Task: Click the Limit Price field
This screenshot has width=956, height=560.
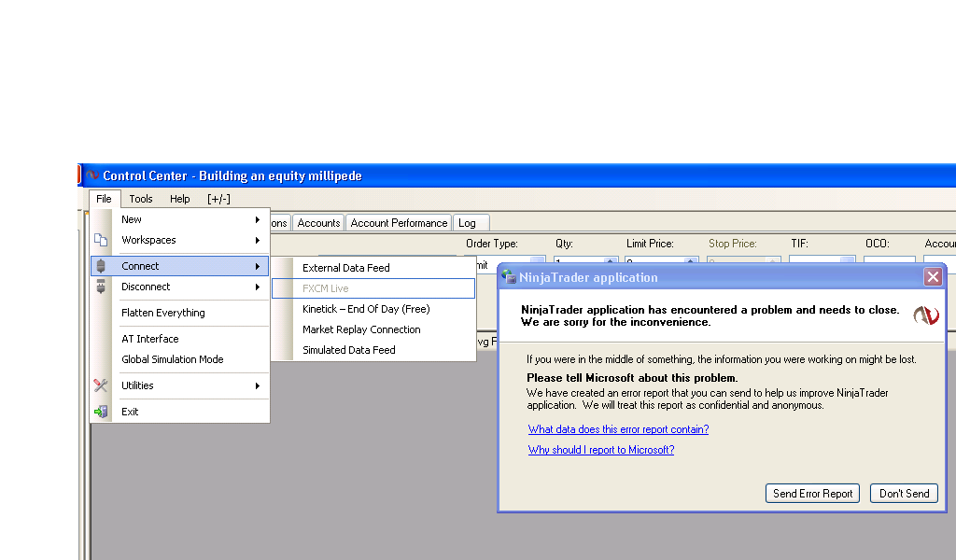Action: 662,260
